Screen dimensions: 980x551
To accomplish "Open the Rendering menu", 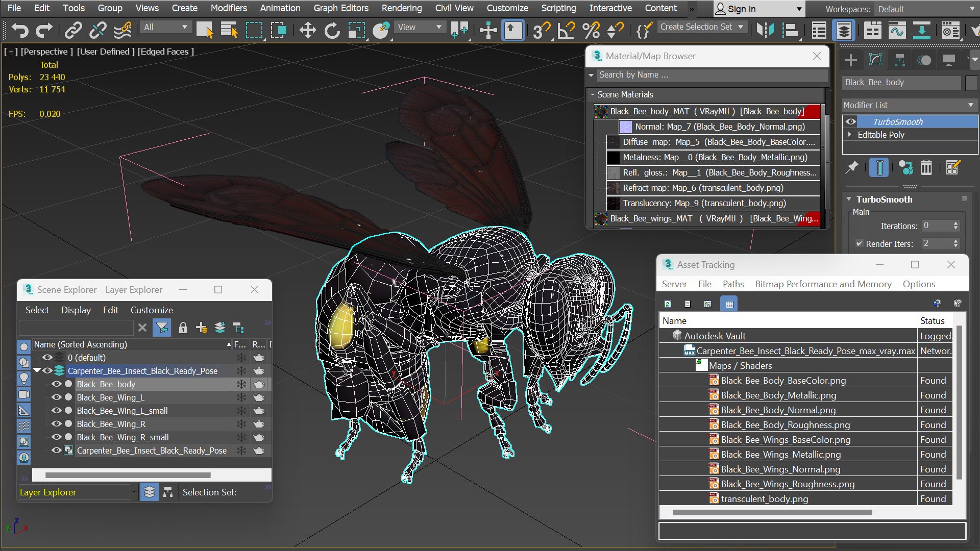I will click(402, 8).
